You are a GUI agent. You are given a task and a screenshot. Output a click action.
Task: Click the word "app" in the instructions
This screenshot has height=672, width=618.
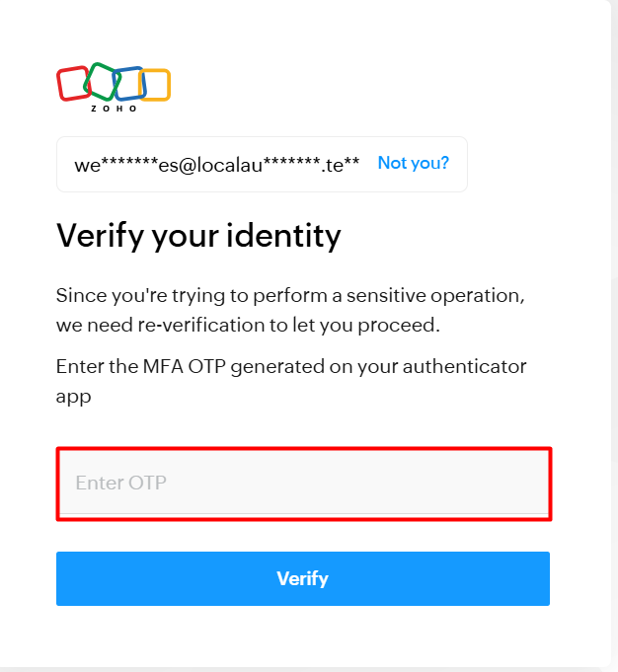[72, 397]
